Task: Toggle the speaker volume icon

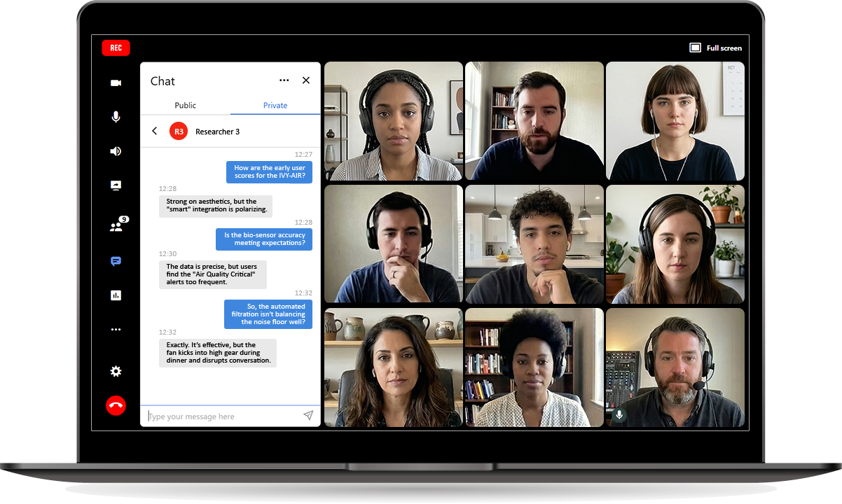Action: (x=116, y=151)
